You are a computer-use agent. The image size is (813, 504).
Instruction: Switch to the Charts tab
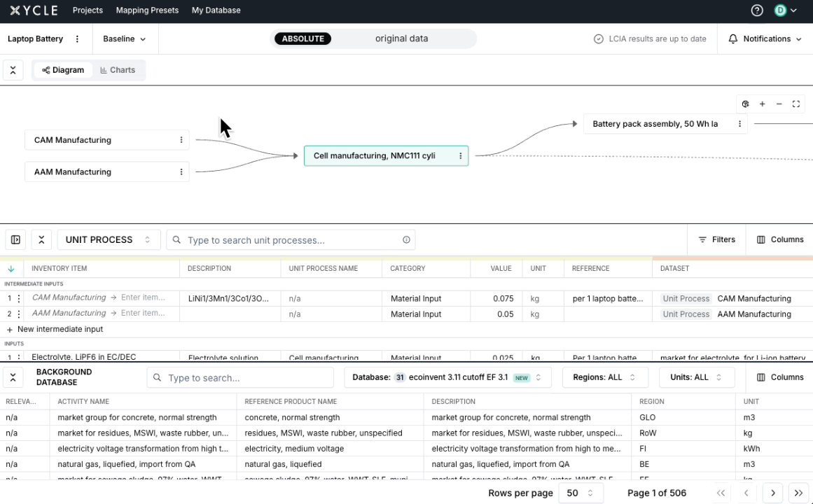pos(118,70)
